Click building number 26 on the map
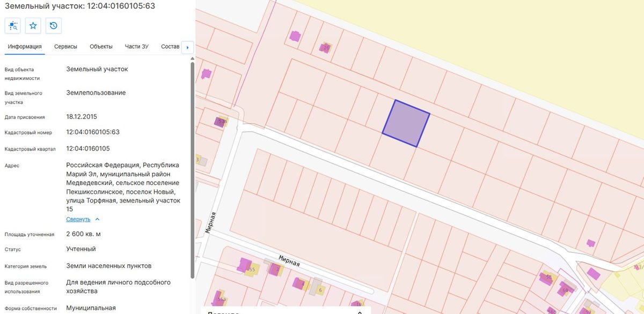 click(326, 48)
